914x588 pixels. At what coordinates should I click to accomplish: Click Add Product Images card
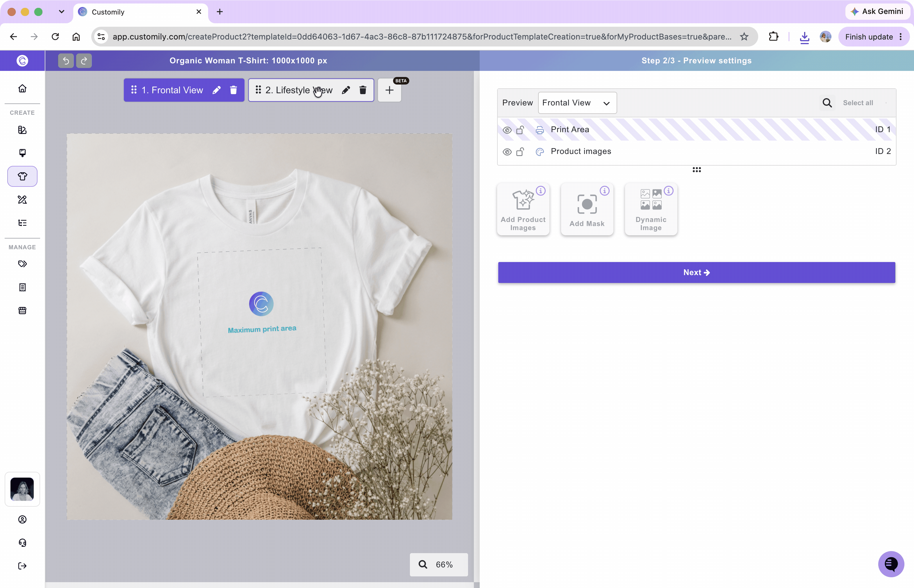click(523, 209)
